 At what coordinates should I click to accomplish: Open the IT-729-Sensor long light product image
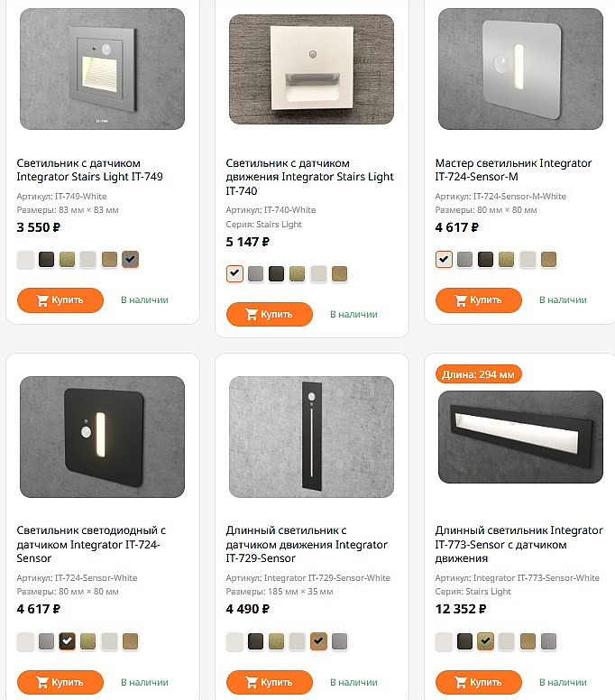311,437
